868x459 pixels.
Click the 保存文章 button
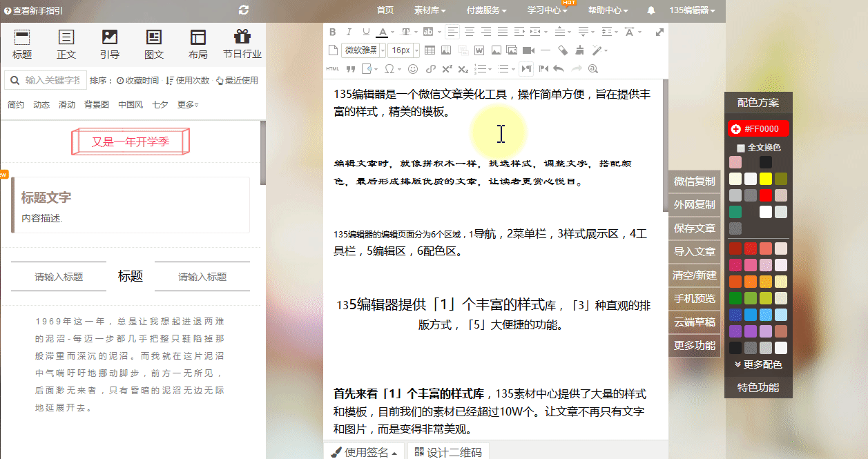tap(695, 228)
